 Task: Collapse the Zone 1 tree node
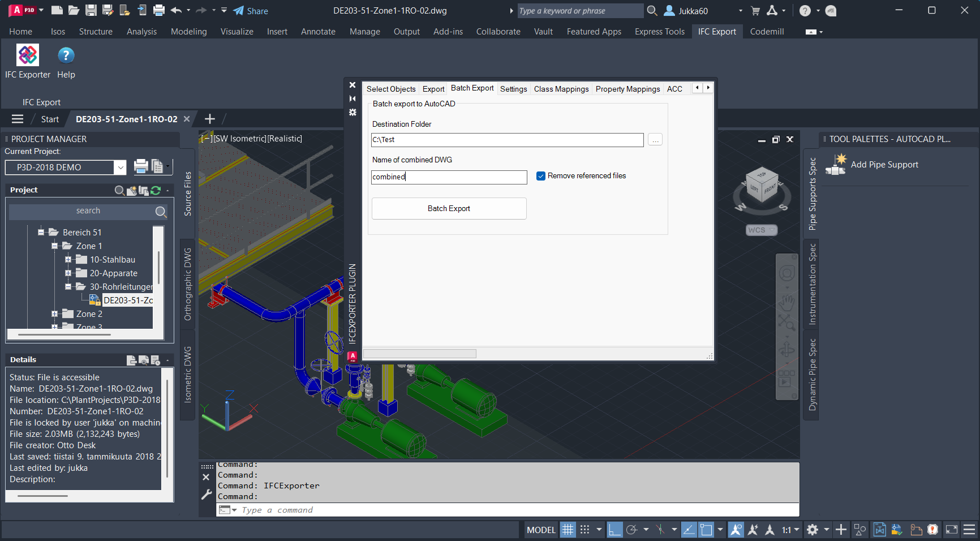[x=55, y=246]
